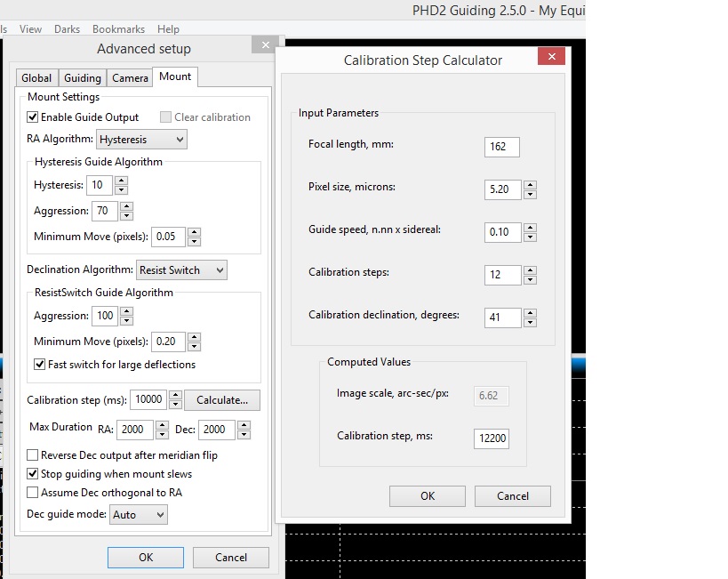Decrease the Hysteresis value
The height and width of the screenshot is (579, 728).
tap(121, 189)
